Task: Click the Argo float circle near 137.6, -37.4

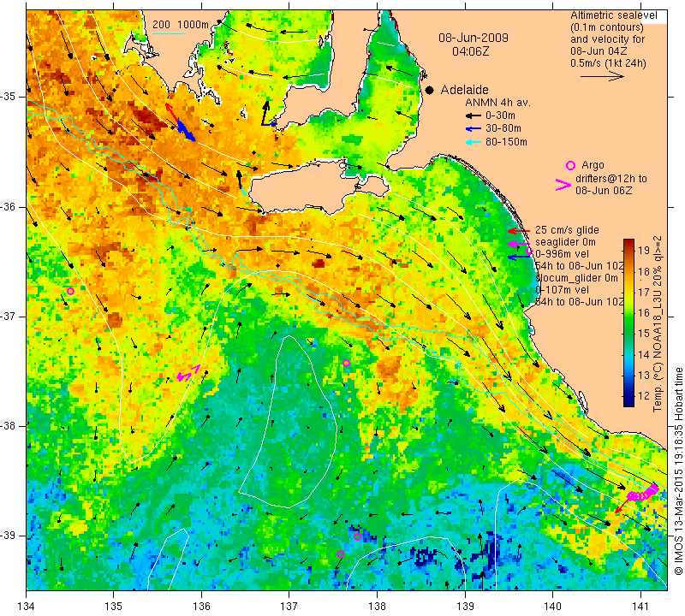Action: coord(346,364)
